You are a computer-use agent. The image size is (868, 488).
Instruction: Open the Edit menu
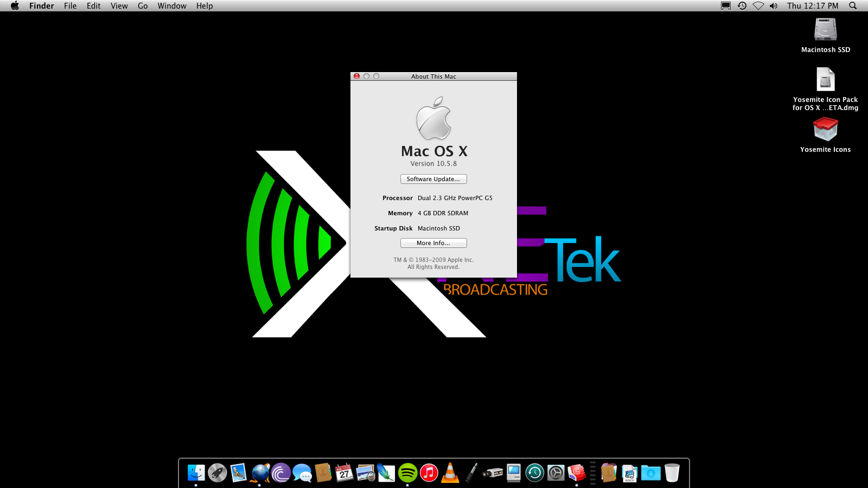94,6
